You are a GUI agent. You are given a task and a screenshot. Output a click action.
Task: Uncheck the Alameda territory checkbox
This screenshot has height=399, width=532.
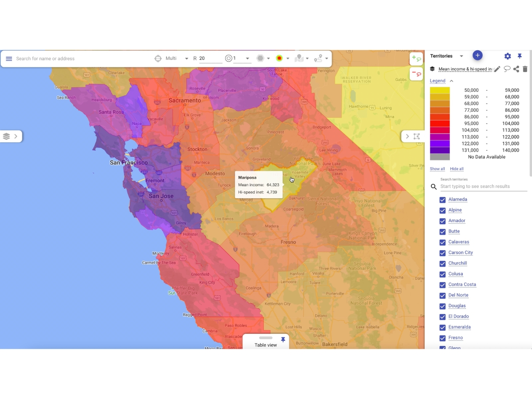pyautogui.click(x=442, y=199)
